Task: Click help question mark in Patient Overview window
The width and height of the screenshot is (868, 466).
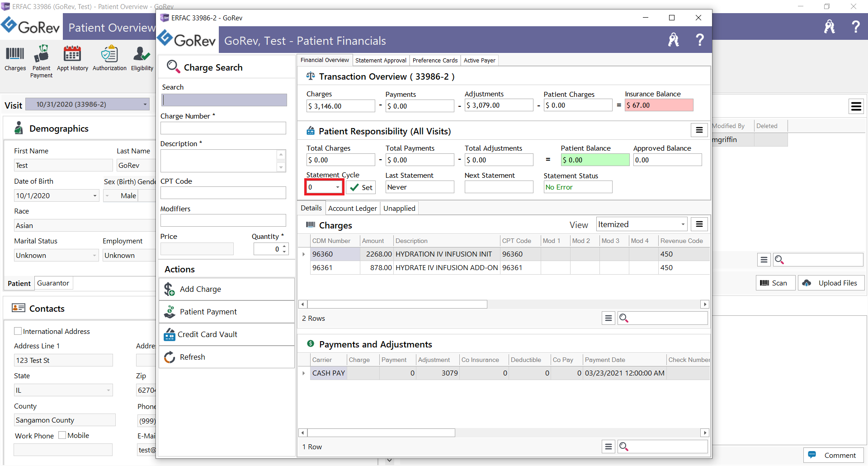Action: [x=855, y=27]
